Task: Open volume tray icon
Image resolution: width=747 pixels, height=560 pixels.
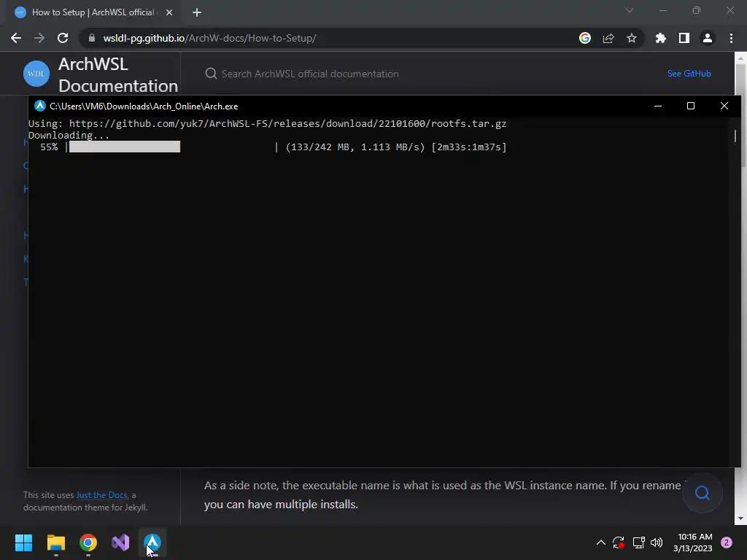Action: coord(657,542)
